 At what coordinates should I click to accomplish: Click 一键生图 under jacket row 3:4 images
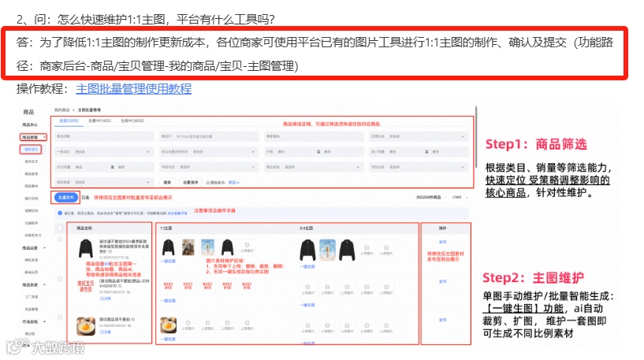[x=307, y=267]
